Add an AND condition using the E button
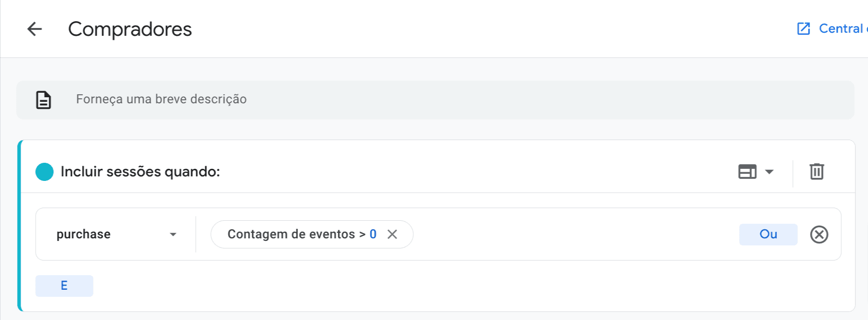This screenshot has height=320, width=868. click(x=64, y=285)
